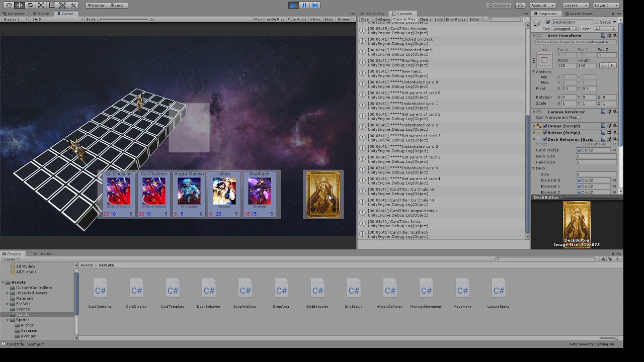This screenshot has height=362, width=644.
Task: Open the cloud Services button
Action: [520, 5]
